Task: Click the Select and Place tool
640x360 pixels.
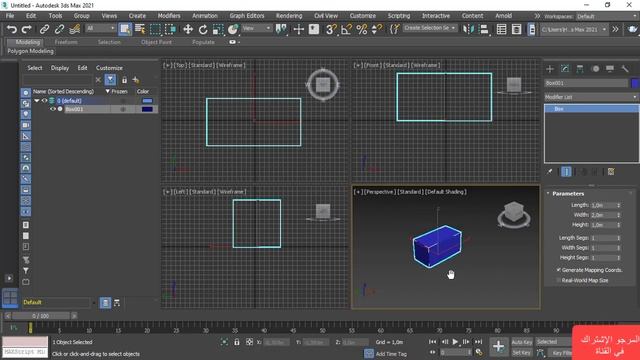Action: tap(233, 29)
